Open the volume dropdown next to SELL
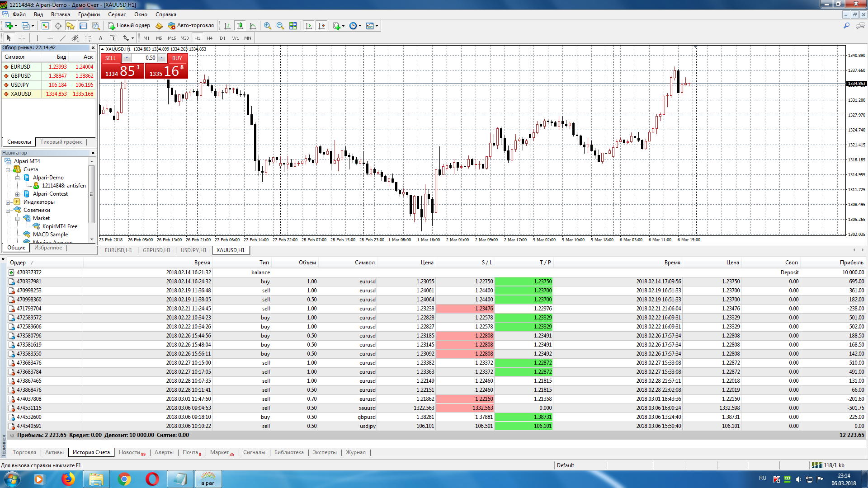Screen dimensions: 868x488 click(127, 58)
